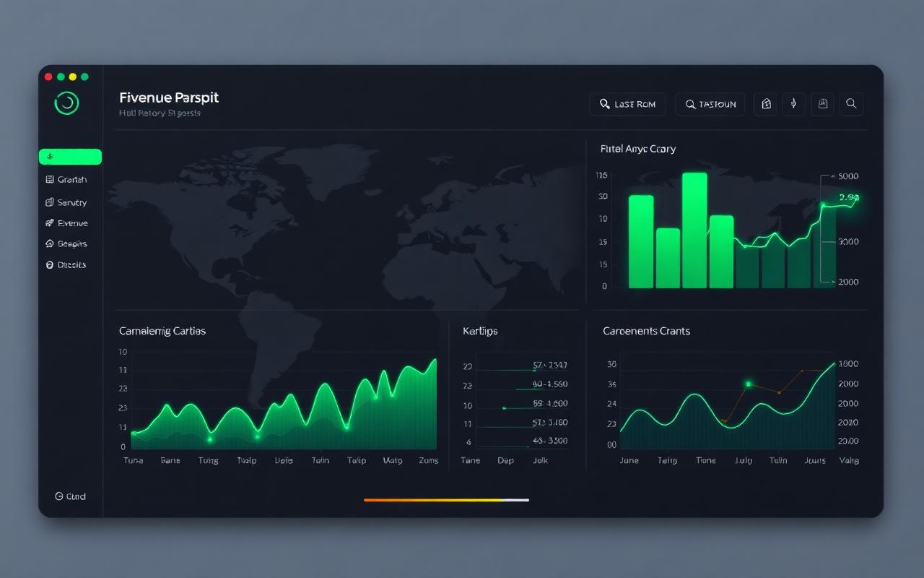924x578 pixels.
Task: Open the Seepirs sidebar item
Action: coord(66,243)
